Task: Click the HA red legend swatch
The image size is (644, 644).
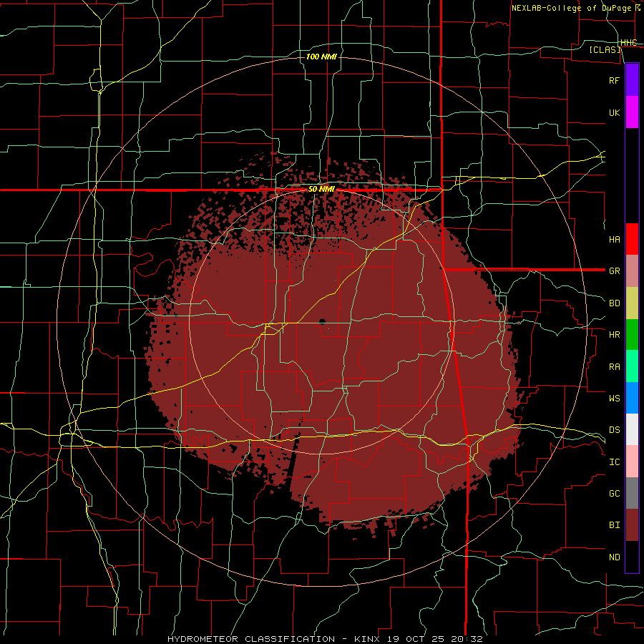Action: 632,239
